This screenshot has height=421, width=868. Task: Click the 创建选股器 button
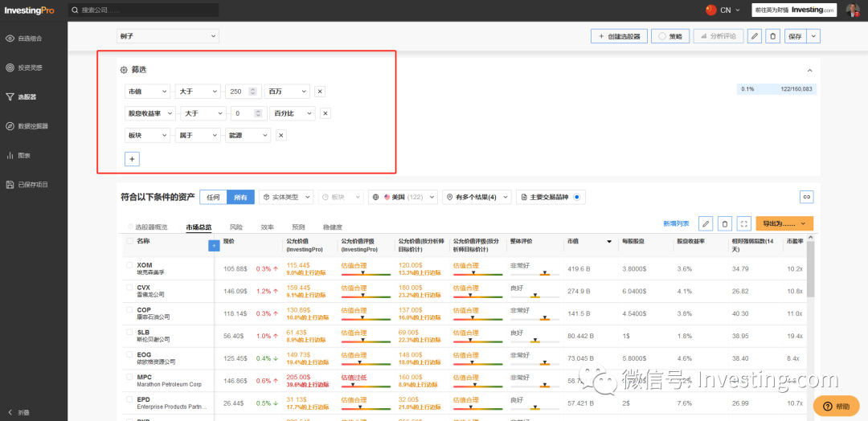pos(619,36)
